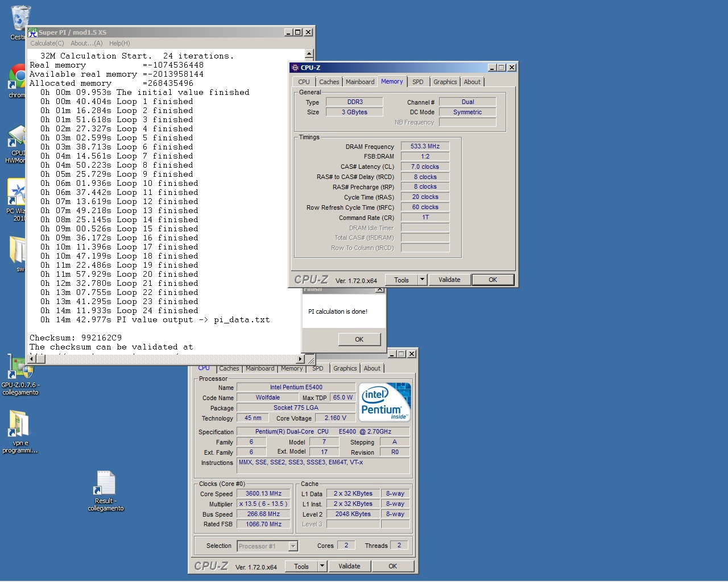Open About tab in upper CPU-Z window
This screenshot has height=582, width=728.
coord(472,82)
